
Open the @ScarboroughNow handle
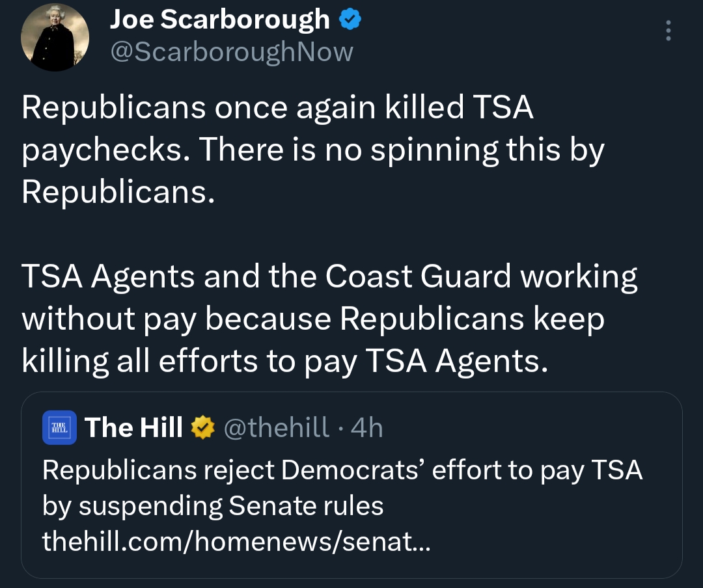232,52
